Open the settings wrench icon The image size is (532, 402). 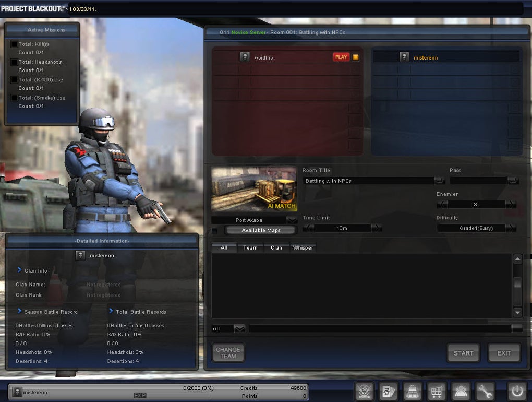pos(485,392)
